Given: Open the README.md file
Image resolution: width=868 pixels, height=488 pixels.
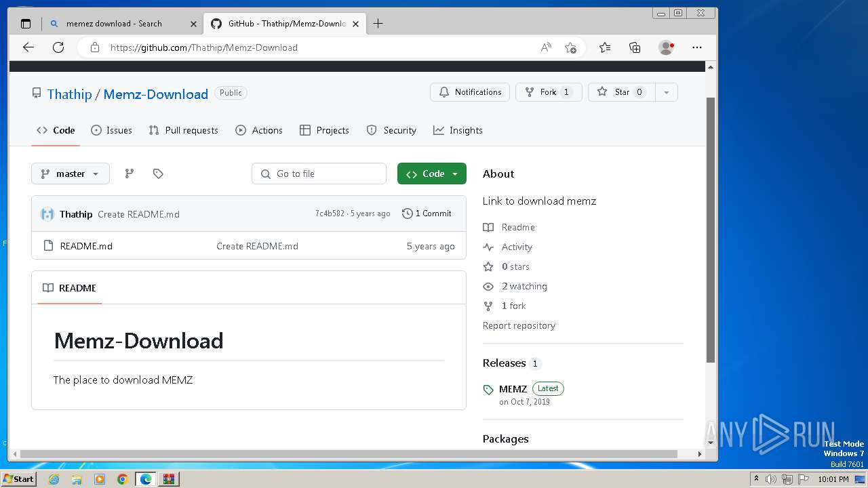Looking at the screenshot, I should click(x=86, y=246).
